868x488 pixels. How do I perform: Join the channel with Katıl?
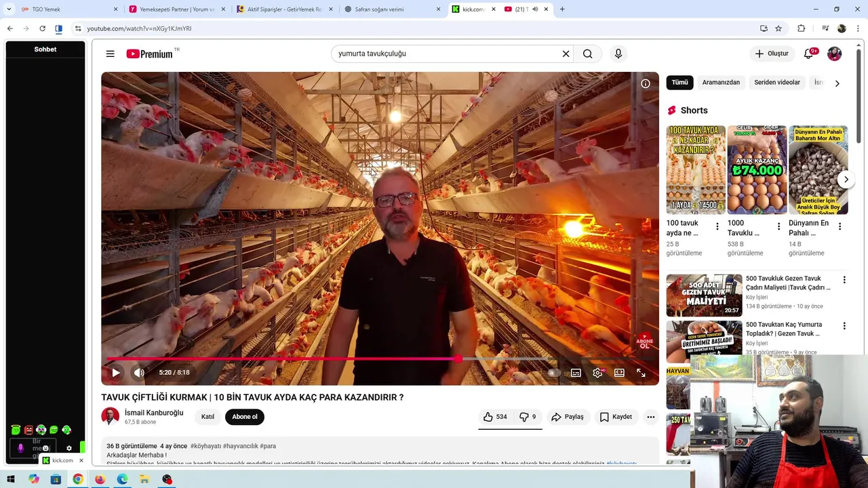pyautogui.click(x=208, y=417)
